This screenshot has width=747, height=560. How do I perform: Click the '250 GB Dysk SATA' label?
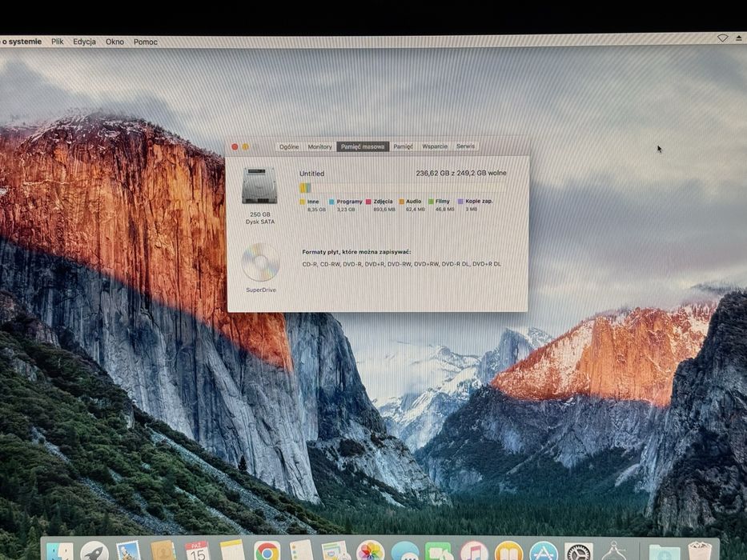pyautogui.click(x=260, y=218)
